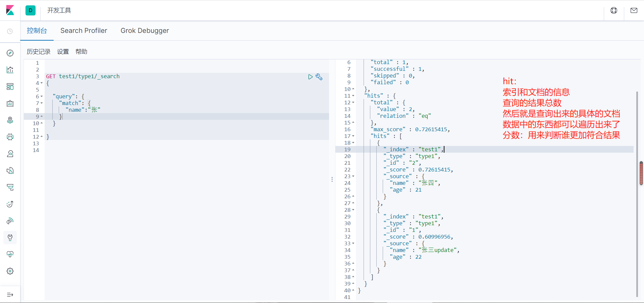Click "relation" : "eq" output line

(x=404, y=116)
